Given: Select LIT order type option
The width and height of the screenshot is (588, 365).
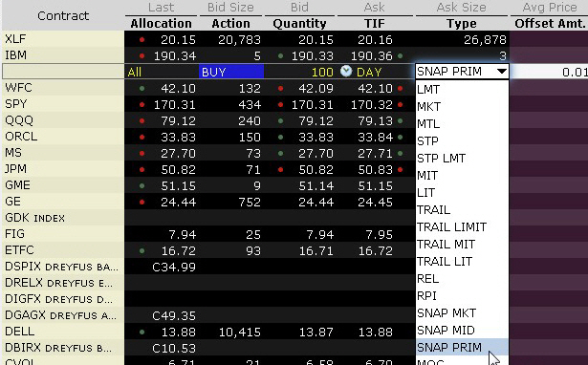Looking at the screenshot, I should click(x=462, y=193).
